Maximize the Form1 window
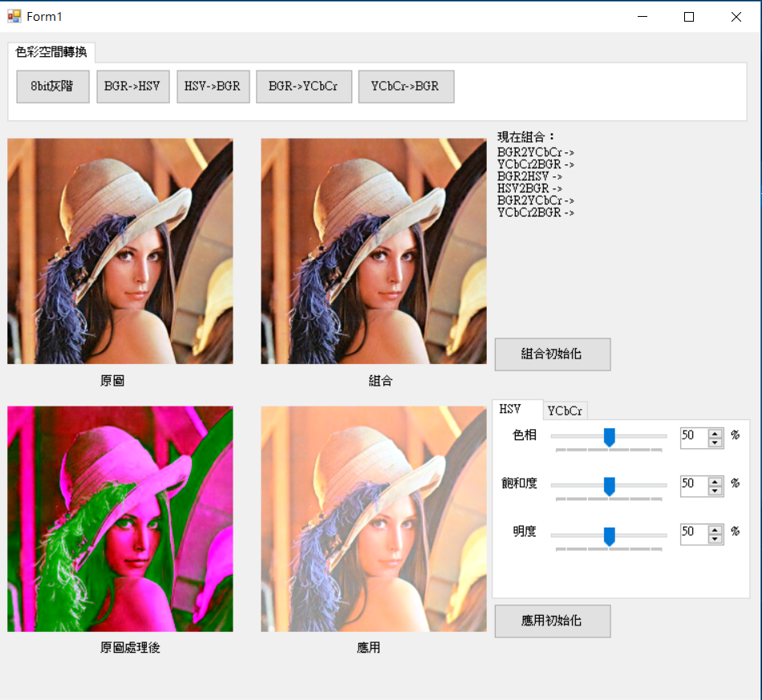 click(689, 17)
